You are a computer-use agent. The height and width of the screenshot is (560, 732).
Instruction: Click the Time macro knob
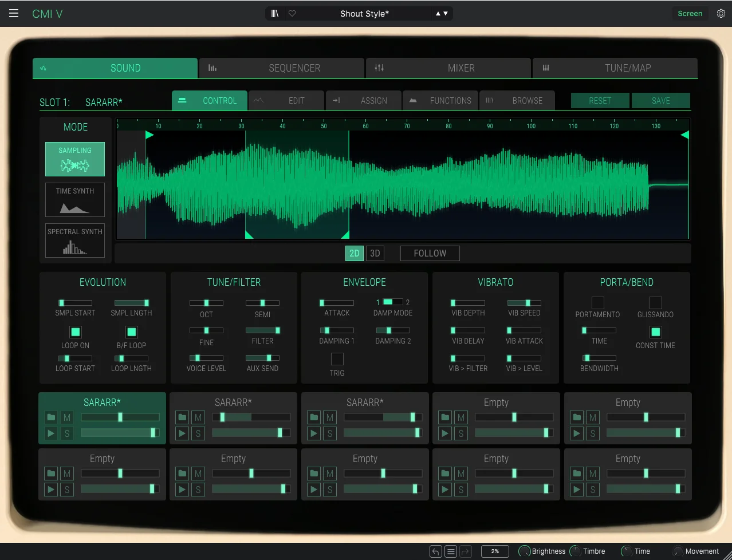tap(627, 551)
